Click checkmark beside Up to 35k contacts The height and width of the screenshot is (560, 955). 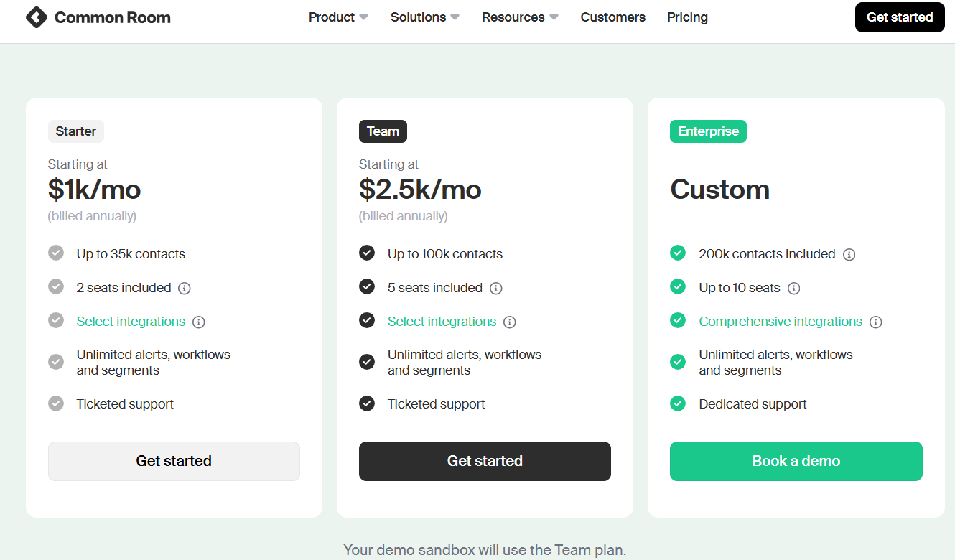56,253
